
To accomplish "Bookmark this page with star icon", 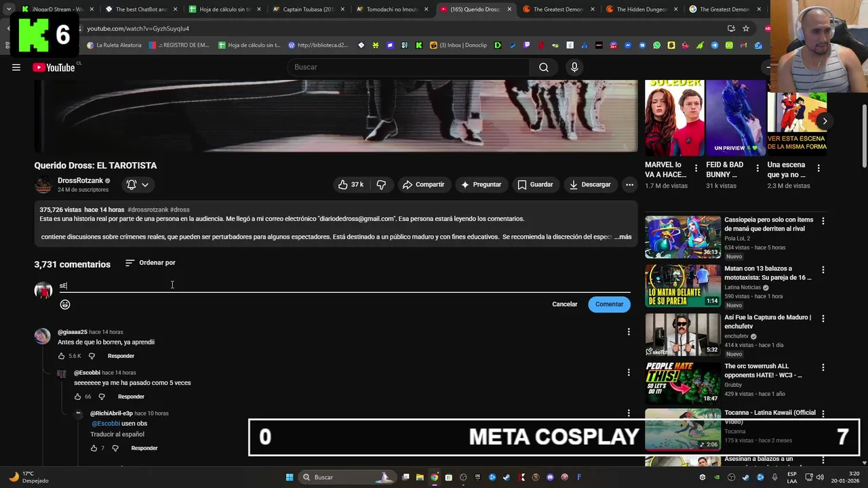I will [746, 28].
